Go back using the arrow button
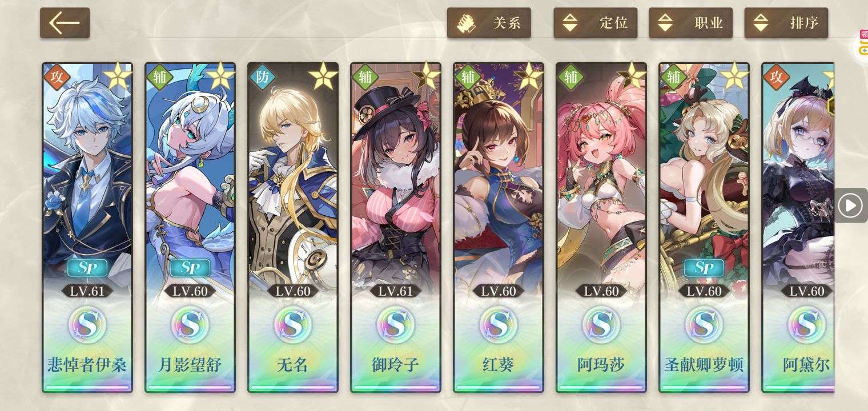 click(65, 23)
